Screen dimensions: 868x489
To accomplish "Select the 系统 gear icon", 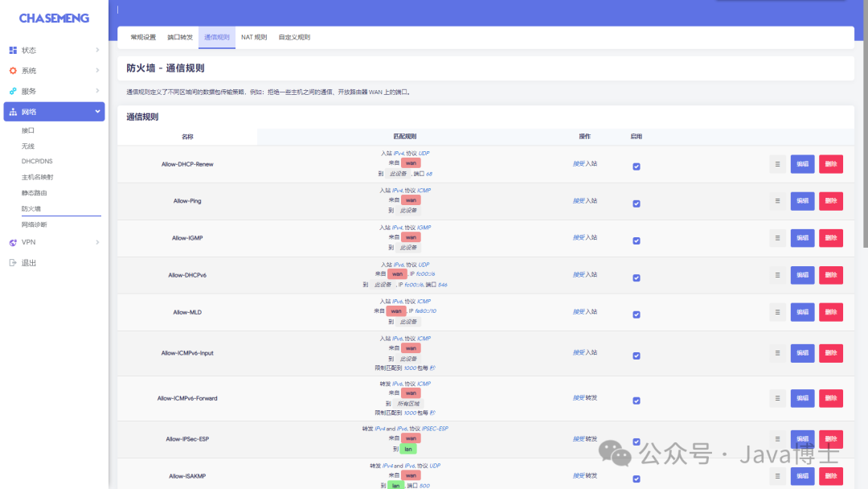I will 13,70.
